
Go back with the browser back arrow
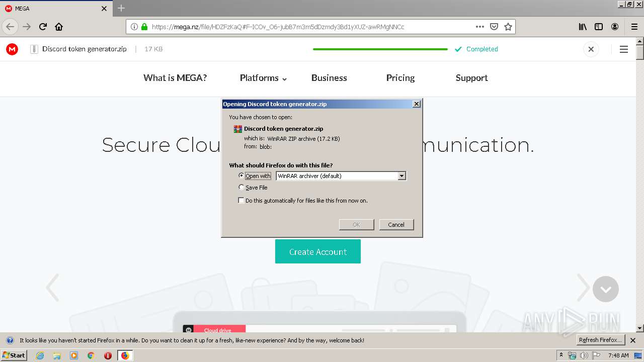coord(10,27)
